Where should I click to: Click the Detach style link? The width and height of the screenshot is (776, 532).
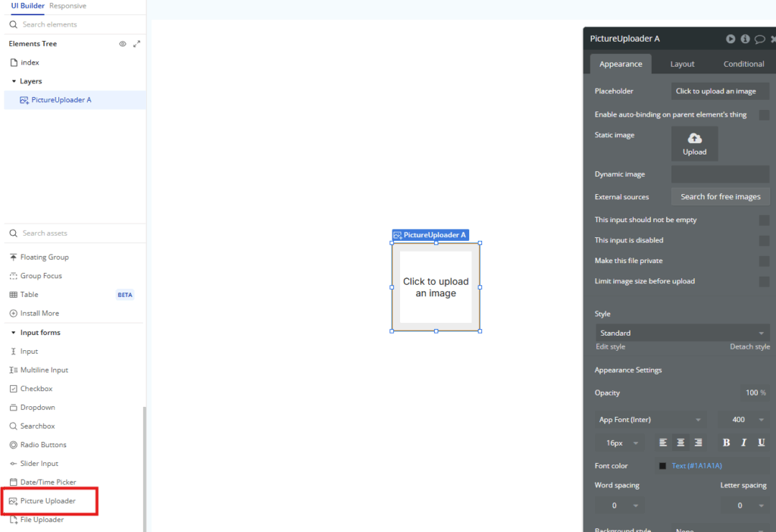coord(749,347)
